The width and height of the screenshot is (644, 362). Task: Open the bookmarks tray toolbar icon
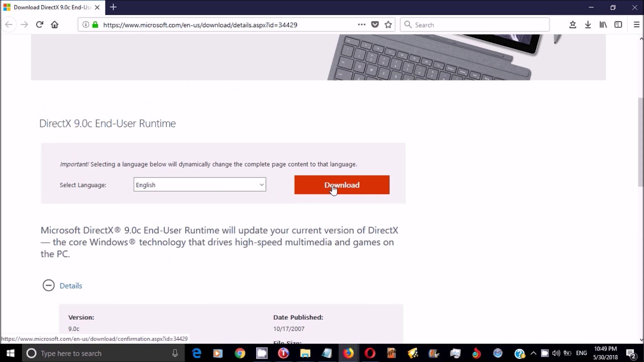(573, 25)
